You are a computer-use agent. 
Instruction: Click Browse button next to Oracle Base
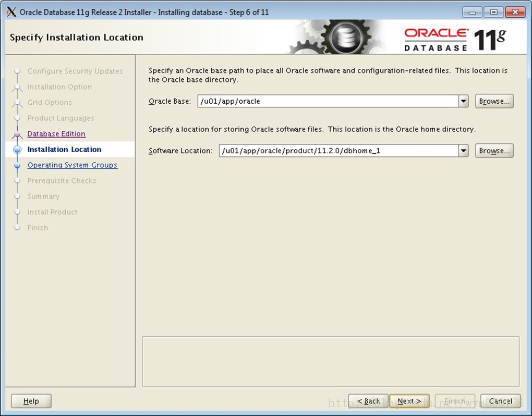(494, 101)
